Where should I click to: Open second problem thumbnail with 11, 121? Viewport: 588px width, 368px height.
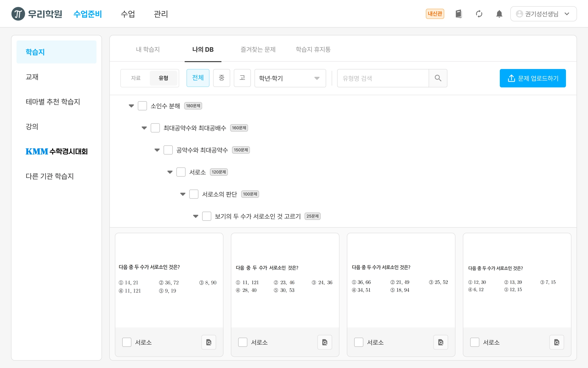pyautogui.click(x=285, y=280)
